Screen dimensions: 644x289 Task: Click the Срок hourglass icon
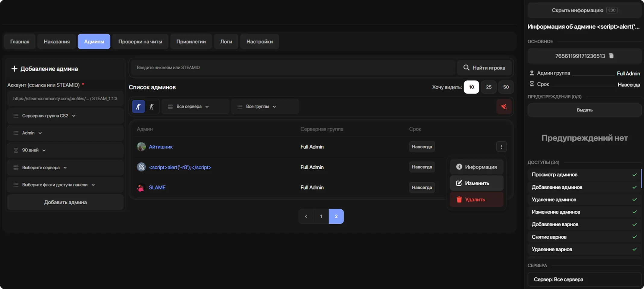[x=532, y=84]
